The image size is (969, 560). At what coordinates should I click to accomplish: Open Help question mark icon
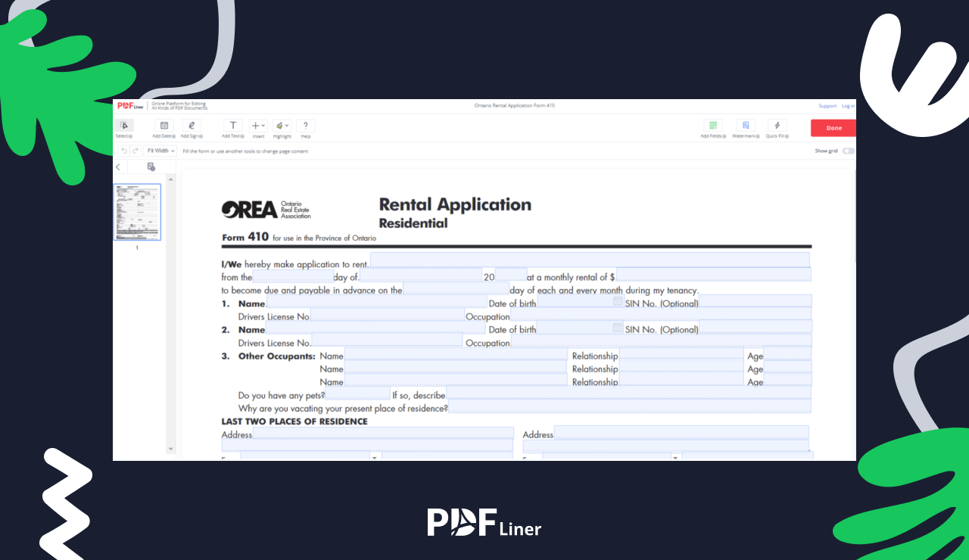point(306,126)
